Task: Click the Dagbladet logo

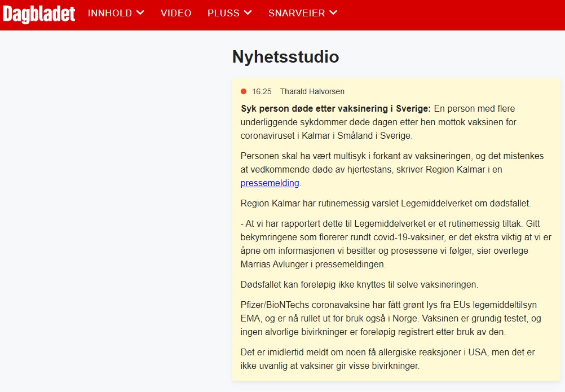Action: [x=39, y=14]
